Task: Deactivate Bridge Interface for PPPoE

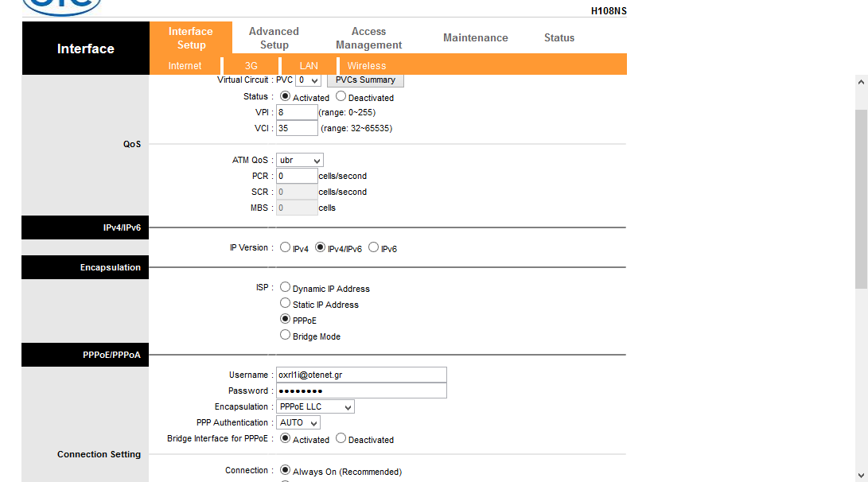Action: click(341, 438)
